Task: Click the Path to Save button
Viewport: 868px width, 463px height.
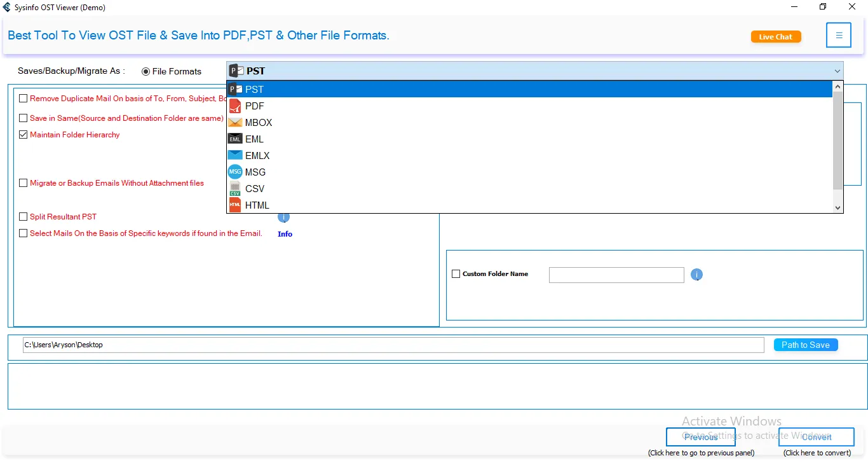Action: (x=806, y=345)
